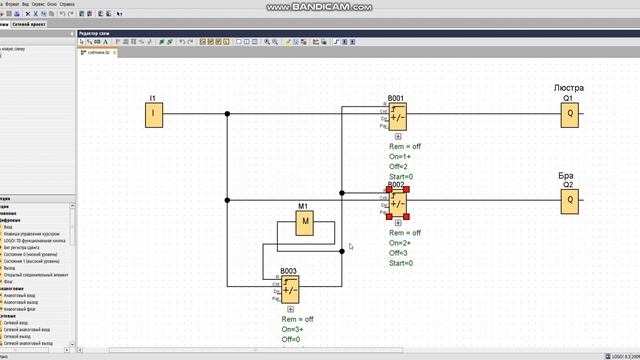Select Аналоговый флаг item
This screenshot has height=360, width=640.
[19, 309]
